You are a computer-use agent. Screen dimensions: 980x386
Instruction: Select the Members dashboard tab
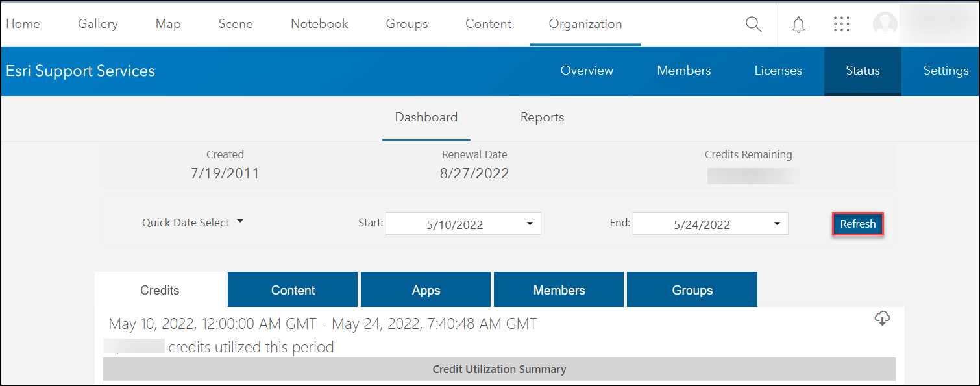click(559, 290)
